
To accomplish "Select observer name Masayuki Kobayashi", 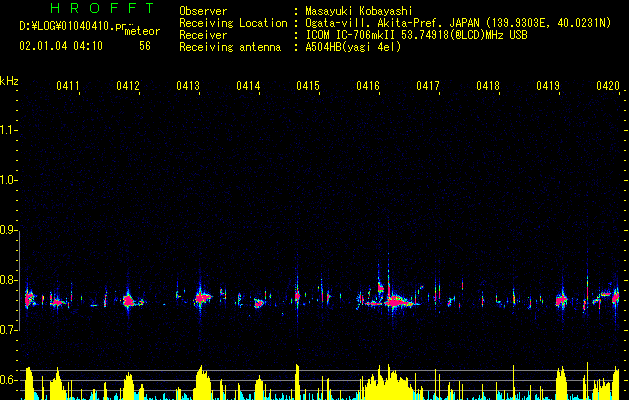I will click(359, 11).
